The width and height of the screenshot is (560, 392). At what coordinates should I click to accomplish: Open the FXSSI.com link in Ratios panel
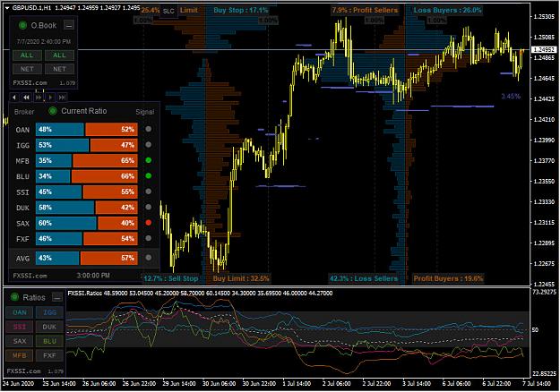coord(23,371)
